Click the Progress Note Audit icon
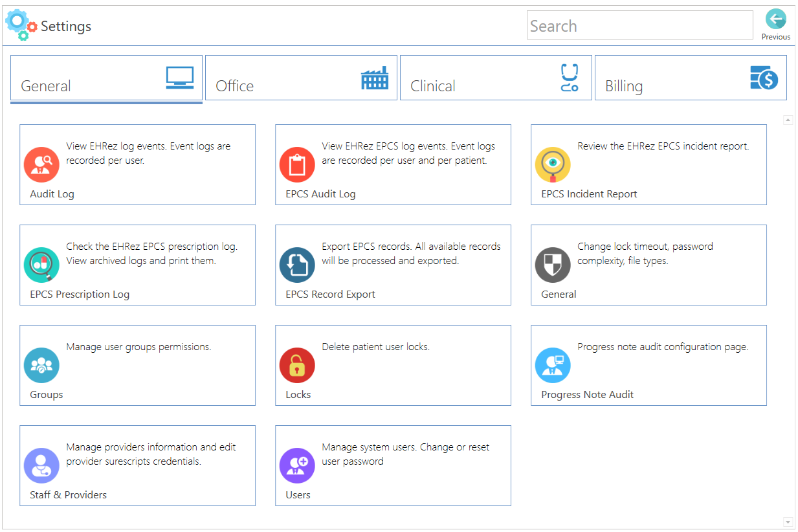Viewport: 798px width, 532px height. pos(553,365)
